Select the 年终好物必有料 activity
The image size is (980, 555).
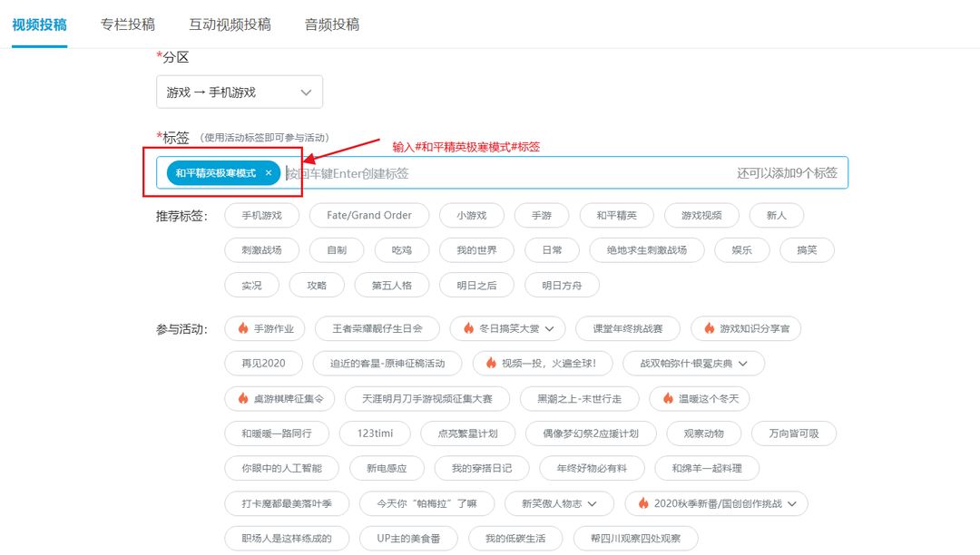point(592,468)
